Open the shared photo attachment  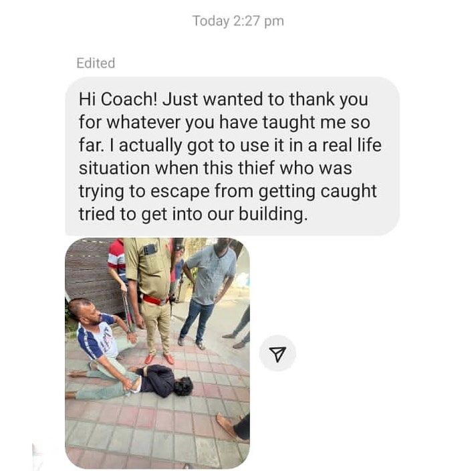pos(157,353)
